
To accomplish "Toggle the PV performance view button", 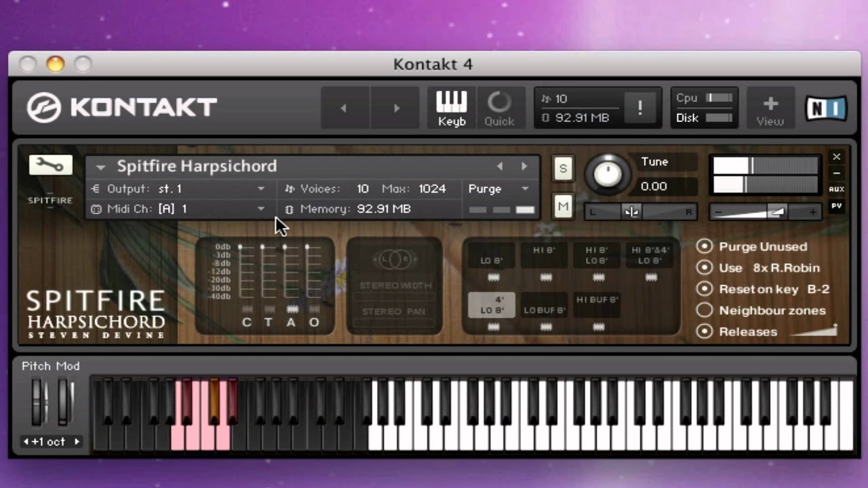I will pos(837,205).
